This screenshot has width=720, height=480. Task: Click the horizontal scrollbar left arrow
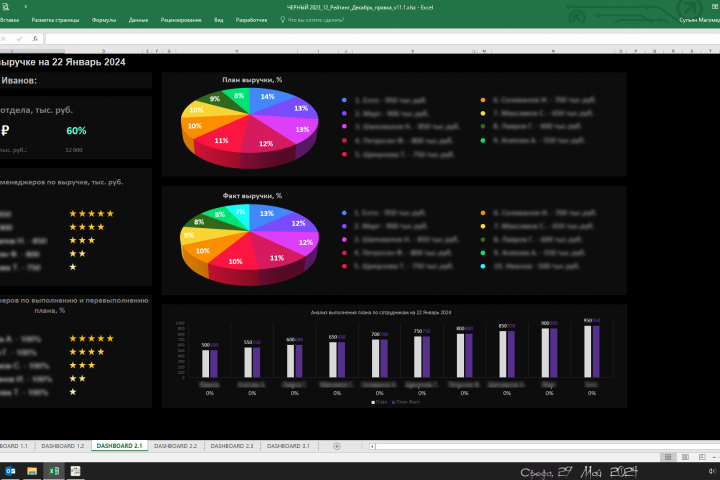click(372, 446)
